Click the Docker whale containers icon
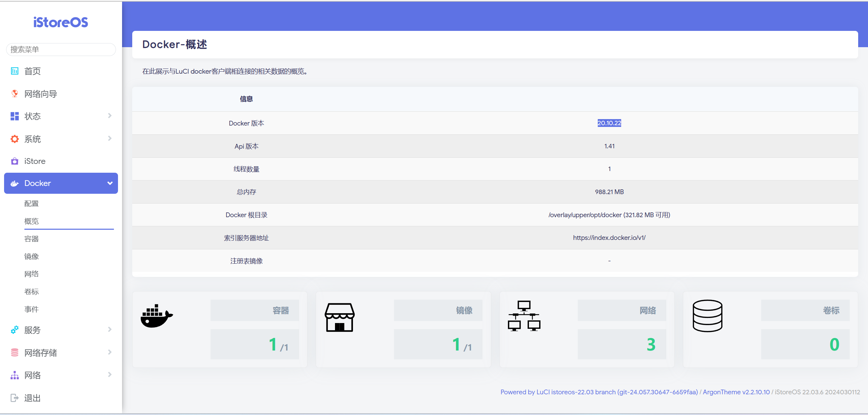 tap(157, 316)
